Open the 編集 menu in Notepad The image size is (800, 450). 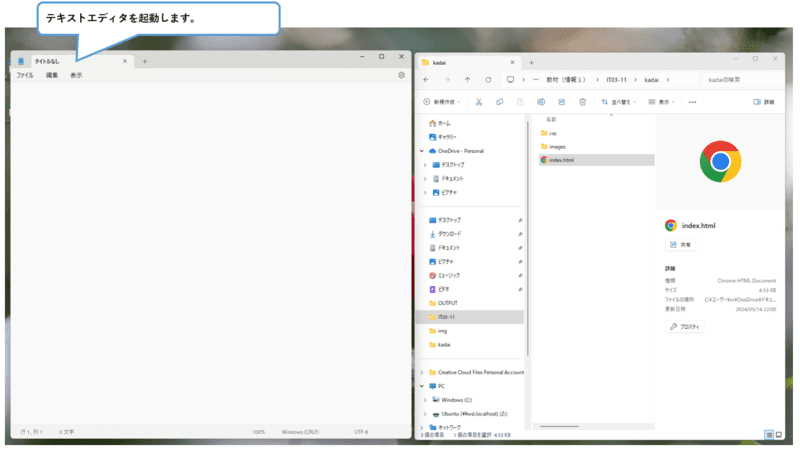52,75
